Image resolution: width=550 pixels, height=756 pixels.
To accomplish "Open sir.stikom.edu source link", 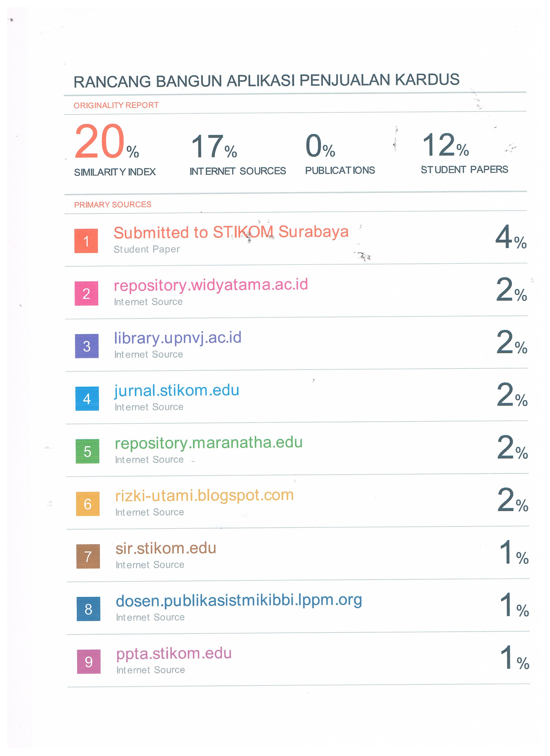I will coord(166,548).
